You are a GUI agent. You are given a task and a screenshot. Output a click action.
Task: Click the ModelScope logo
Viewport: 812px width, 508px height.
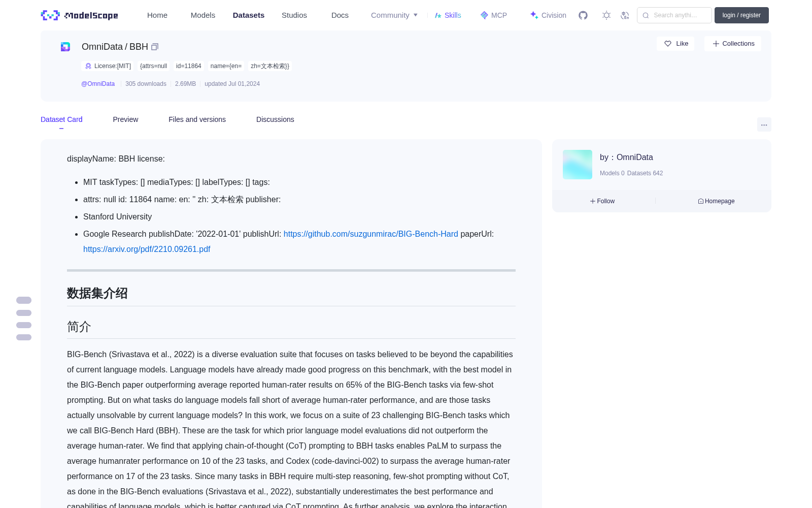coord(79,15)
